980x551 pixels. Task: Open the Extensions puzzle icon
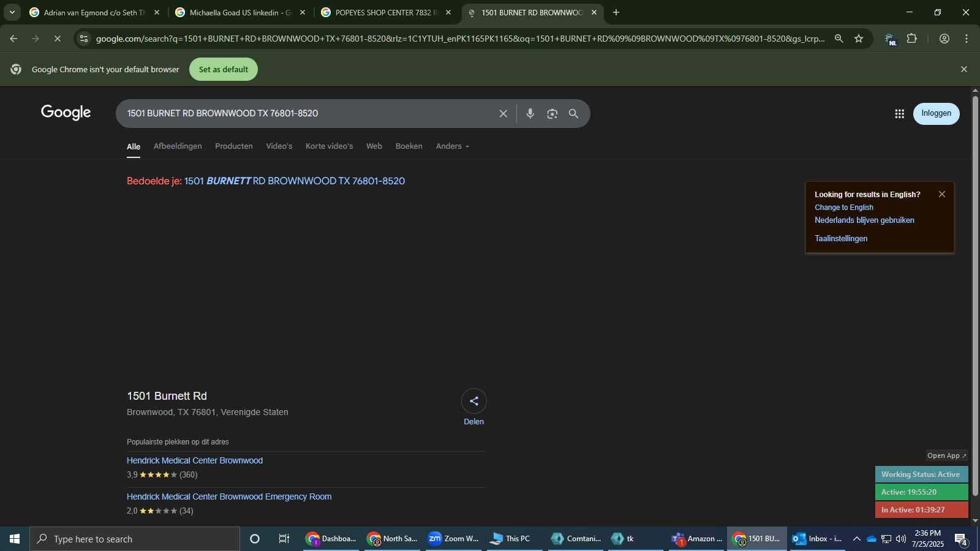(x=912, y=39)
